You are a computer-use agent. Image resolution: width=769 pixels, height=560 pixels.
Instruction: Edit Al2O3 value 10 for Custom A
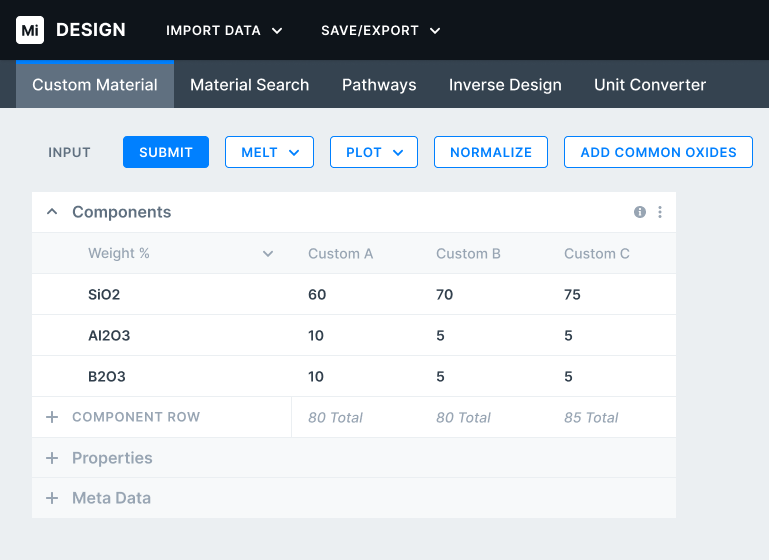(x=316, y=335)
